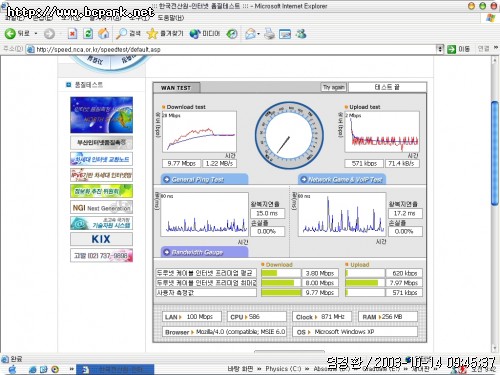This screenshot has width=500, height=375.
Task: Select the WAN TEST tab
Action: [176, 88]
